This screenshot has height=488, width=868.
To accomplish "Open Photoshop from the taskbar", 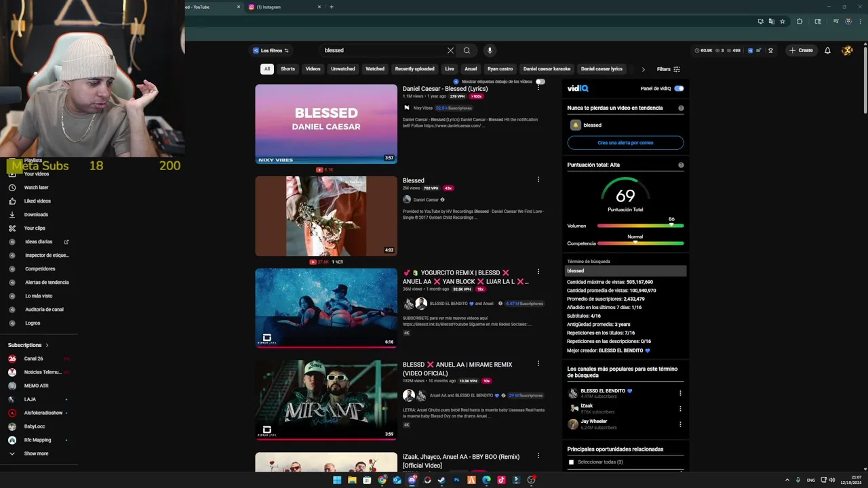I will pos(456,480).
